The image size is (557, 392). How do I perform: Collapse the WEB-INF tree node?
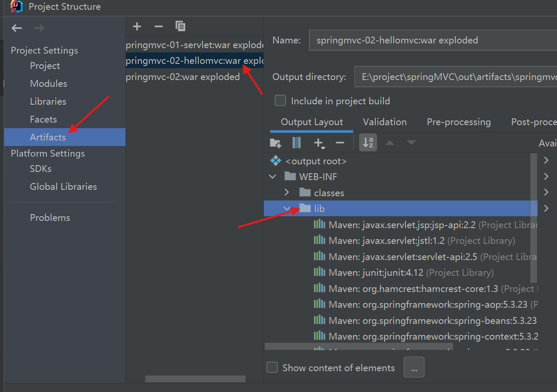point(273,177)
